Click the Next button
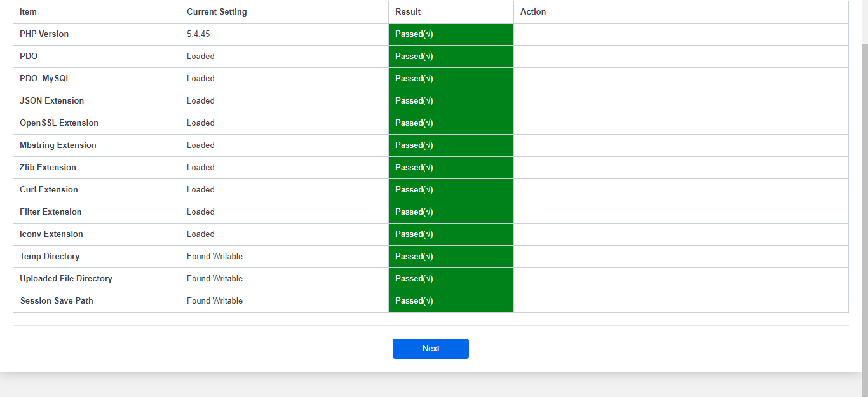This screenshot has height=397, width=868. (x=430, y=348)
